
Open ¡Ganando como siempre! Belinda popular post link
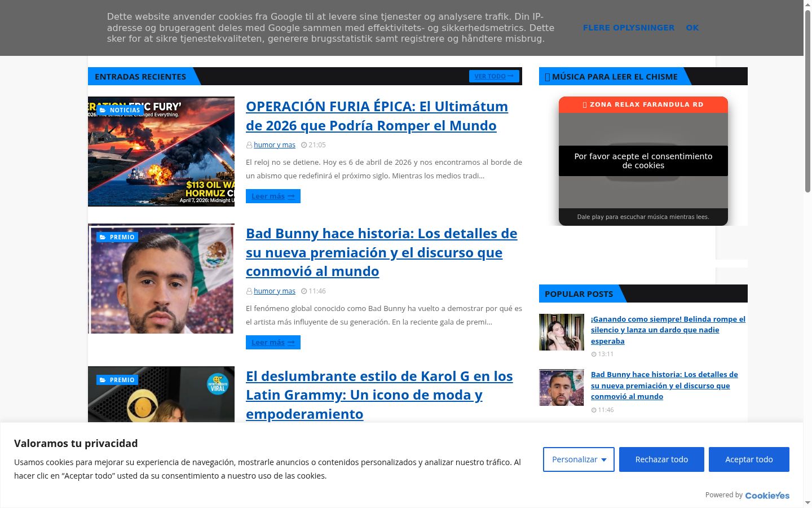pos(668,330)
